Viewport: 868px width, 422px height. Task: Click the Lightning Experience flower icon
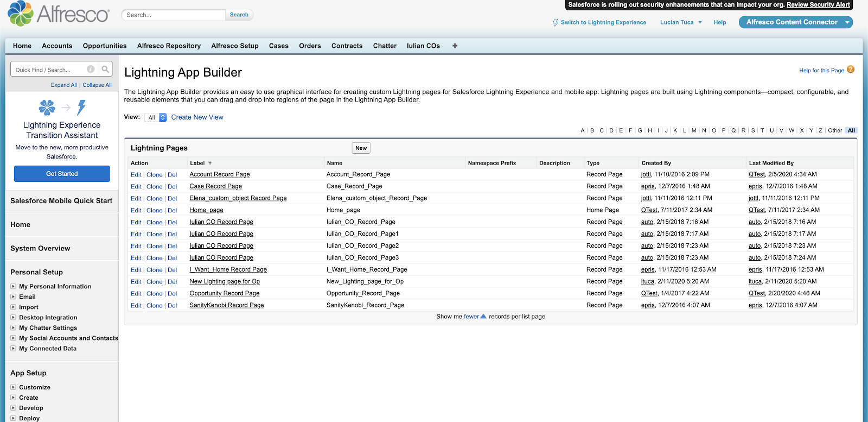(x=47, y=108)
